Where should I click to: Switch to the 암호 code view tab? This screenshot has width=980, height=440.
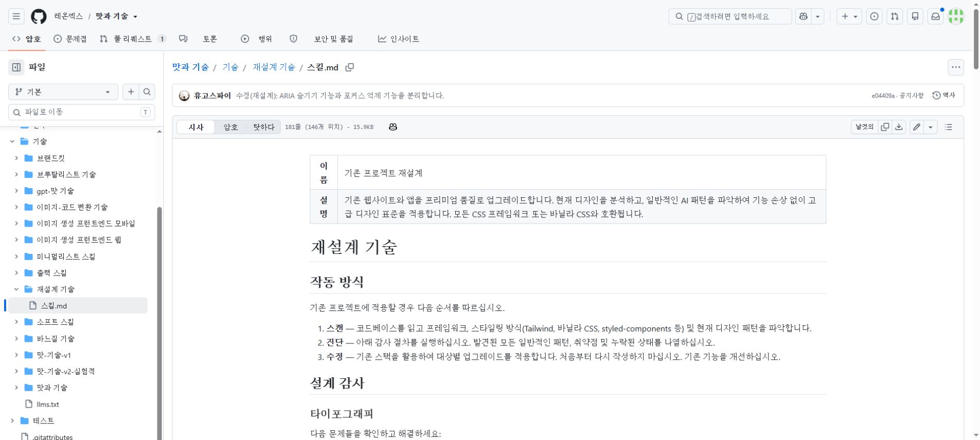click(x=230, y=127)
